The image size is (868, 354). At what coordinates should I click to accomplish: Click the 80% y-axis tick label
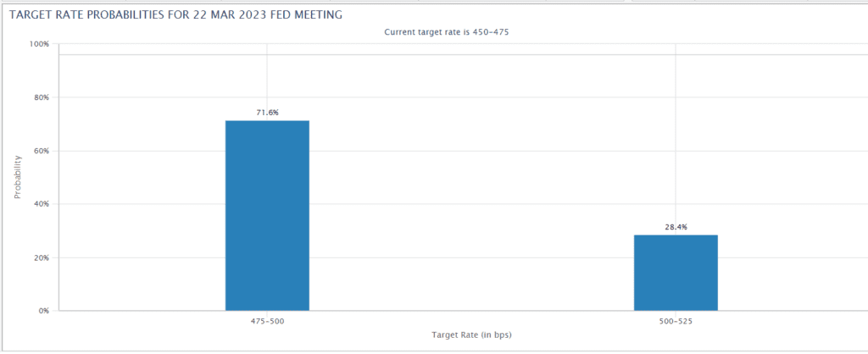(x=41, y=97)
